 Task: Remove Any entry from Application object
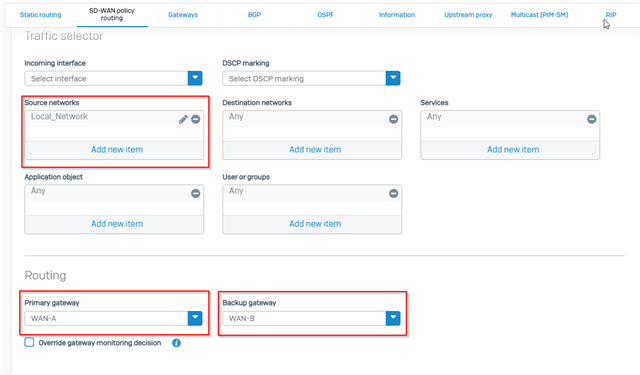point(196,193)
